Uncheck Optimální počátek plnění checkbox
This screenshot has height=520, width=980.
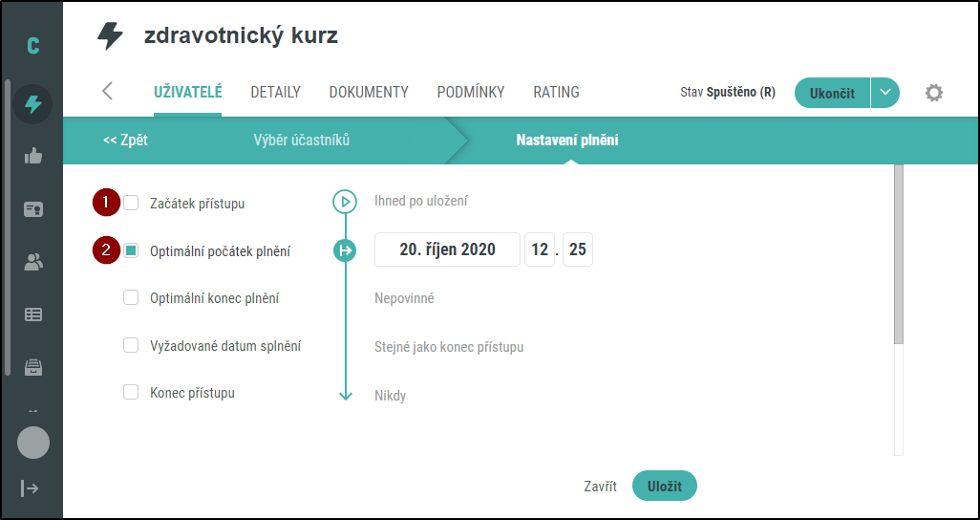[132, 251]
